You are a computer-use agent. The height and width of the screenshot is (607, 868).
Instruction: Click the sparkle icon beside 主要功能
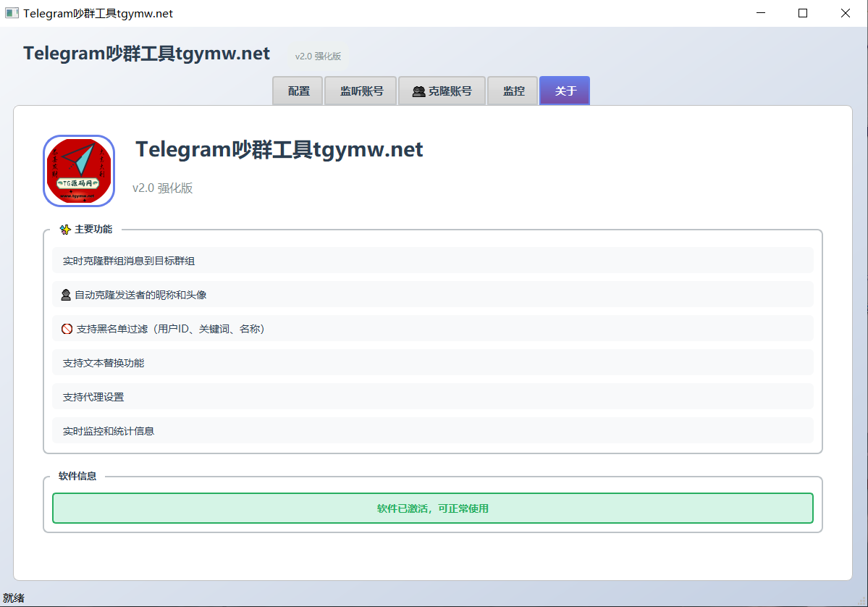point(65,230)
